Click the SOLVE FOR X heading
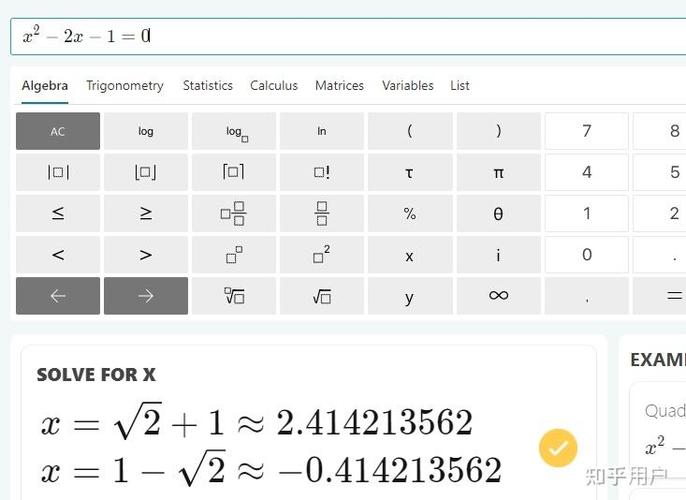This screenshot has height=500, width=686. [x=96, y=375]
